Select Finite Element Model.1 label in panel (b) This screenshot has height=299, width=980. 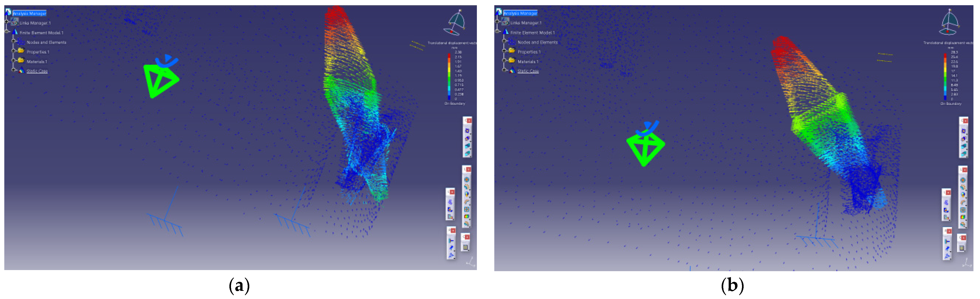coord(532,33)
